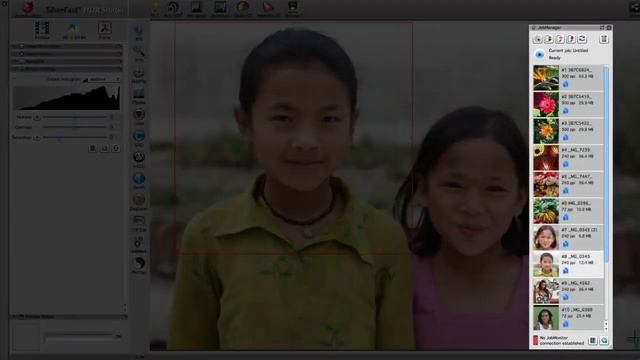This screenshot has width=640, height=360.
Task: Click grid view icon at JobManager bottom
Action: coord(593,340)
